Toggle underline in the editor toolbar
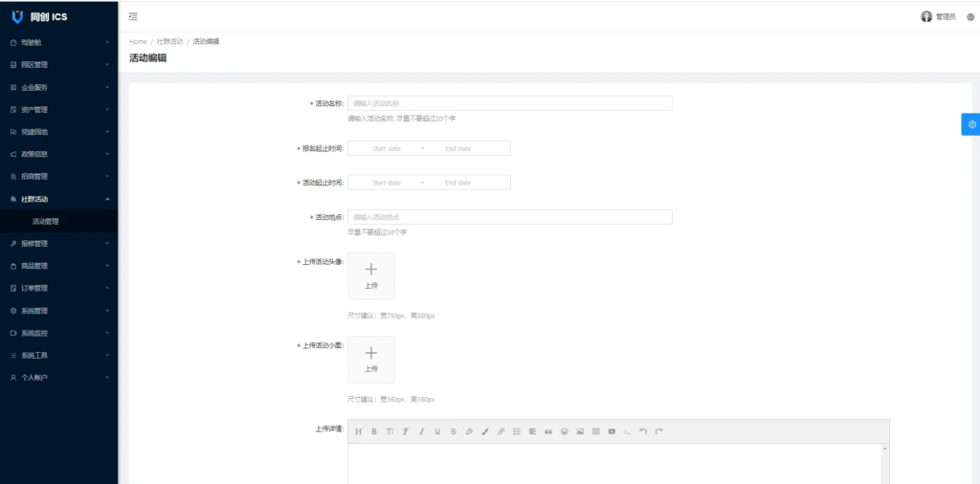 pos(437,431)
